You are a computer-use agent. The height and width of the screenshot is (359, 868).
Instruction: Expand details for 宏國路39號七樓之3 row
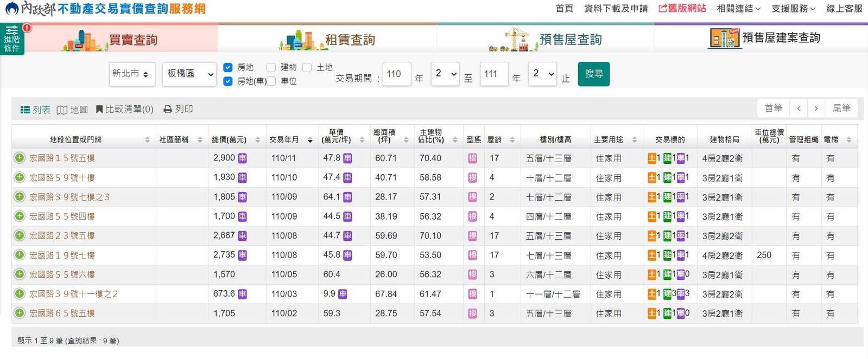(x=20, y=196)
